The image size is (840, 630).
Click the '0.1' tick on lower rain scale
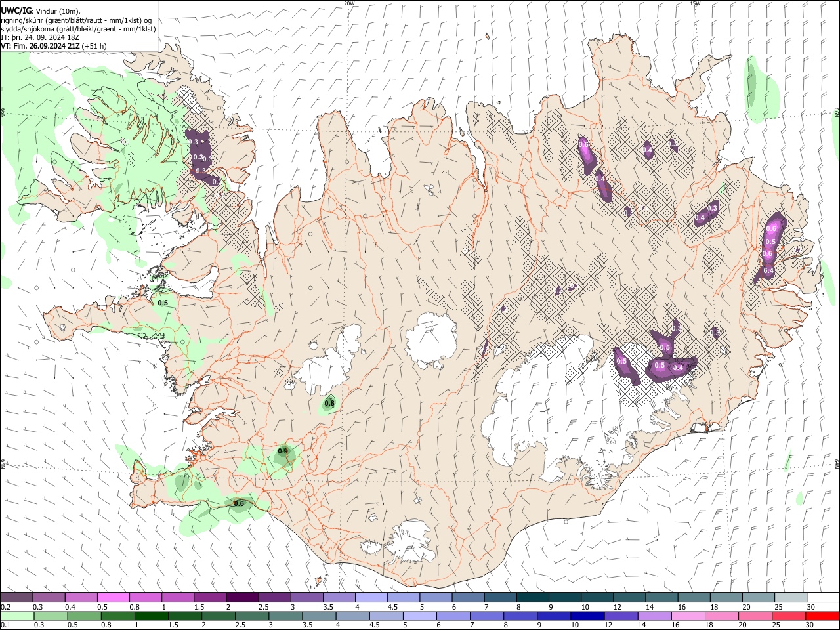tap(5, 625)
